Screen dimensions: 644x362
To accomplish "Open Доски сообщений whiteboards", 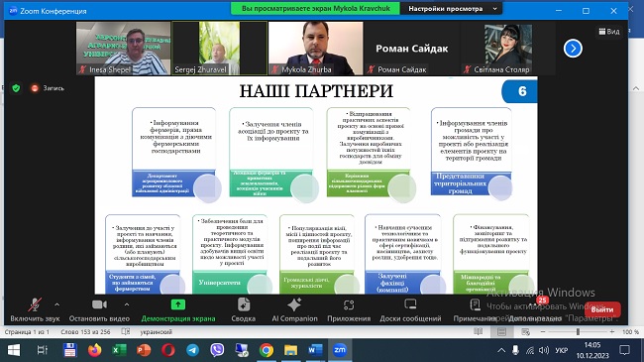I will click(x=410, y=304).
